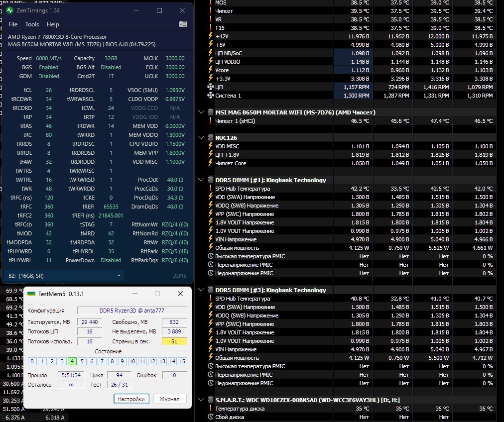Image resolution: width=504 pixels, height=422 pixels.
Task: Collapse the MSI MAG B650M MORTAR WIFI chipset group
Action: pyautogui.click(x=201, y=112)
